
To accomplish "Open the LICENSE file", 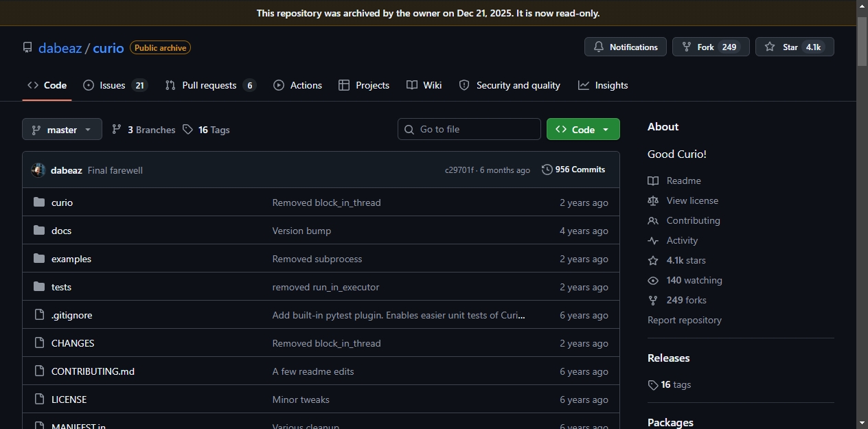I will (x=69, y=399).
